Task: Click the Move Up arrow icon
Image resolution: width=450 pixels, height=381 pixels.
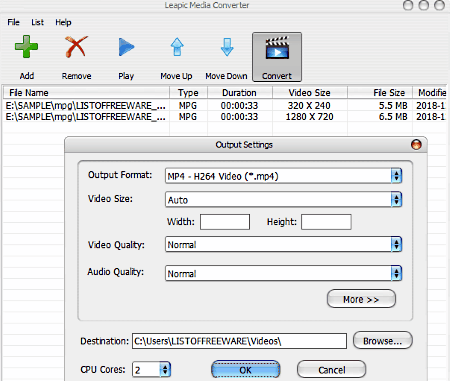Action: point(177,47)
